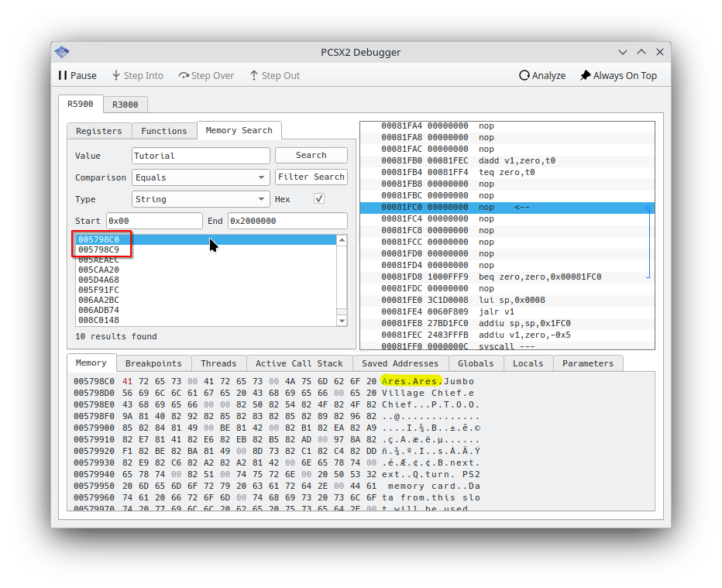The image size is (722, 588).
Task: Select result 006AA2BC
Action: click(x=206, y=301)
